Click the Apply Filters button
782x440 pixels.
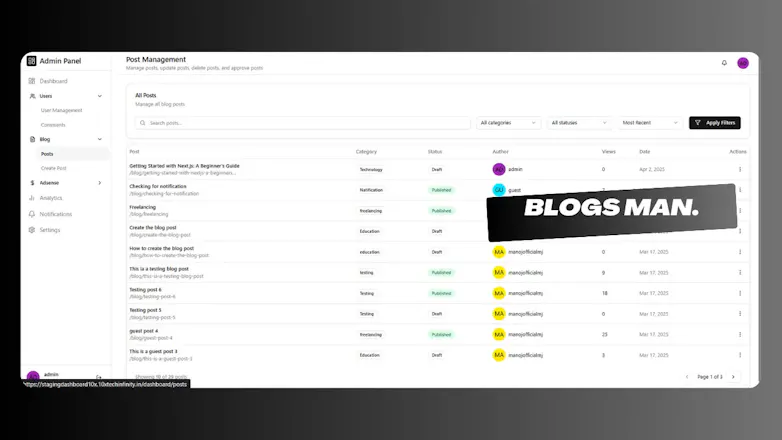pos(715,123)
